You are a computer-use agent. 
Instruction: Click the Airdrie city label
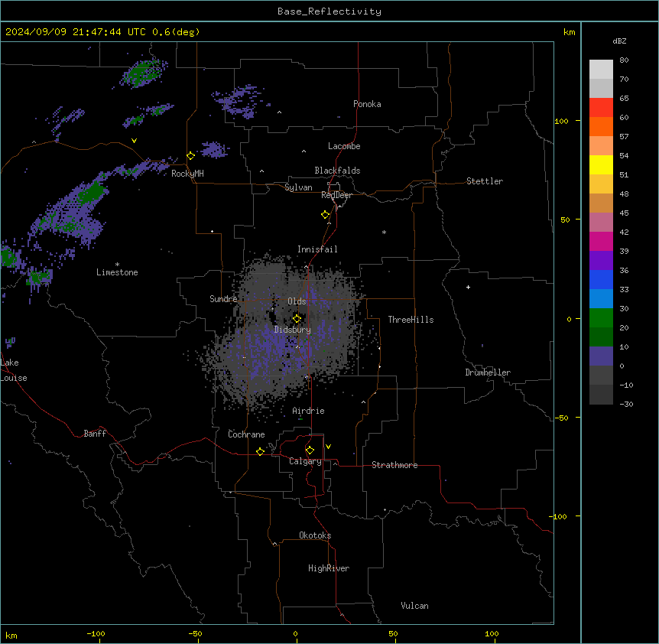click(309, 411)
